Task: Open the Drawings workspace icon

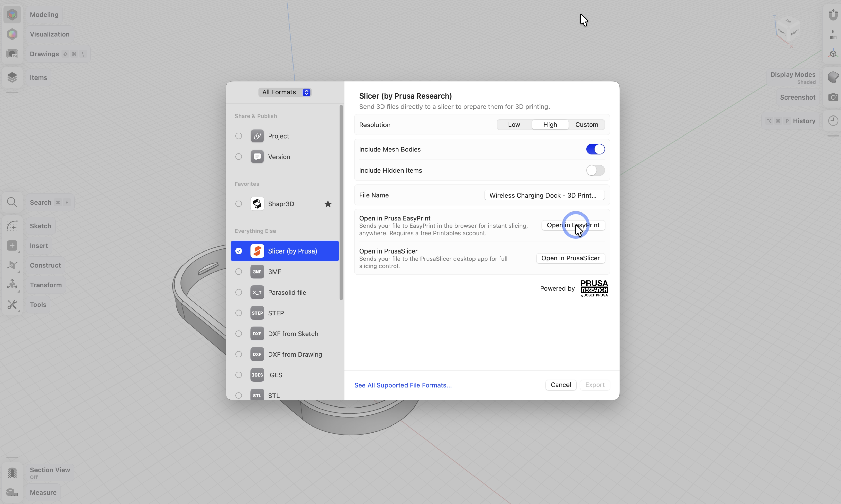Action: [12, 54]
